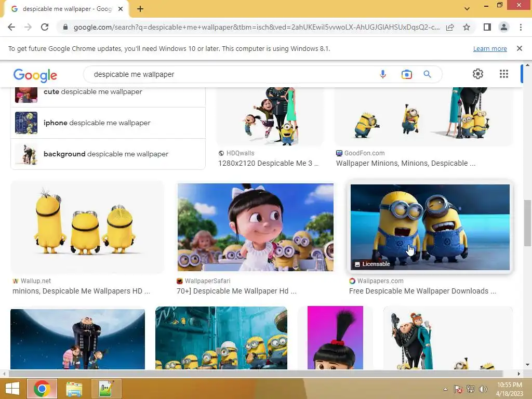The width and height of the screenshot is (532, 399).
Task: Open a new browser tab
Action: click(140, 9)
